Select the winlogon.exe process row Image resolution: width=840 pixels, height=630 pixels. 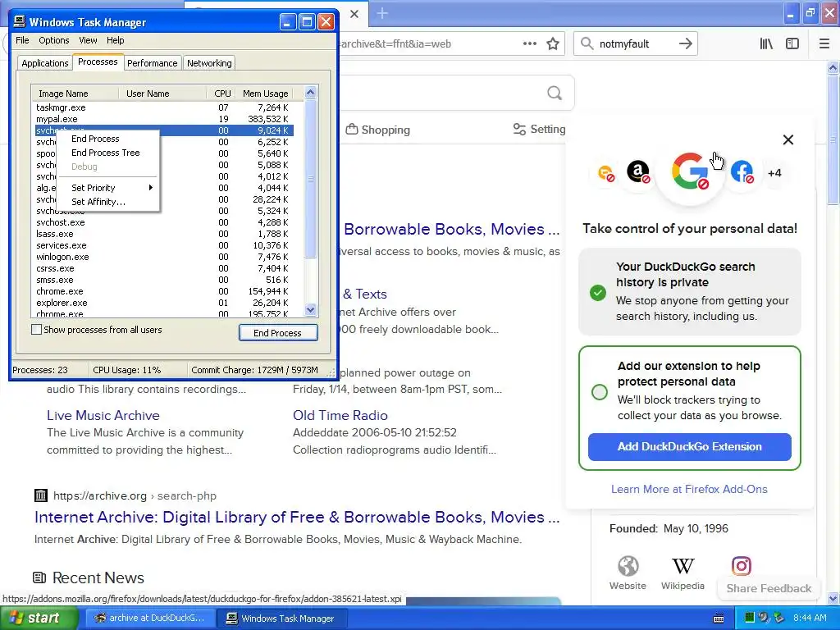[x=162, y=257]
